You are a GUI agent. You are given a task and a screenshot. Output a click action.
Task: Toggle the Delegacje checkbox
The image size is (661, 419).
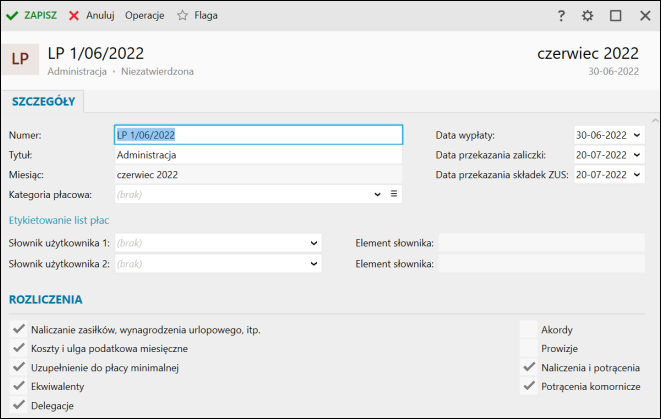[x=18, y=405]
